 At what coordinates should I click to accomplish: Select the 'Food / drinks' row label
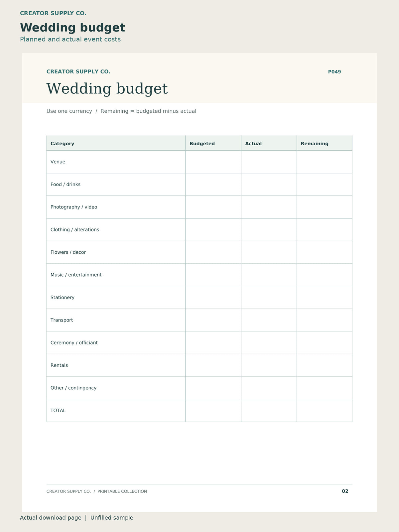66,185
